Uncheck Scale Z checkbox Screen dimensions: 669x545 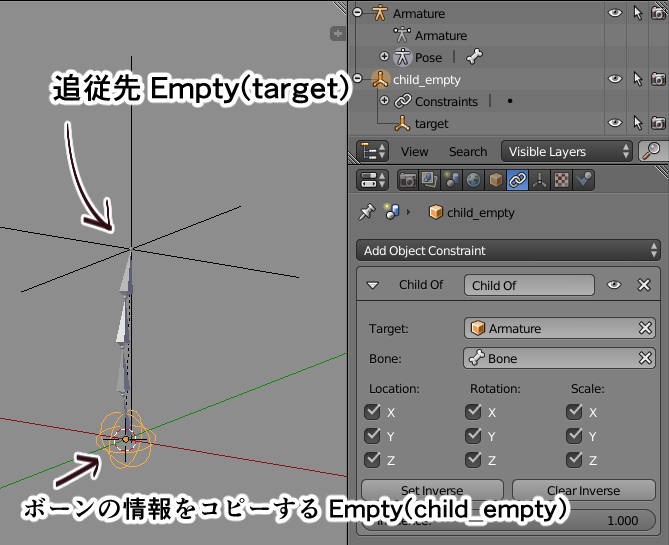click(574, 460)
